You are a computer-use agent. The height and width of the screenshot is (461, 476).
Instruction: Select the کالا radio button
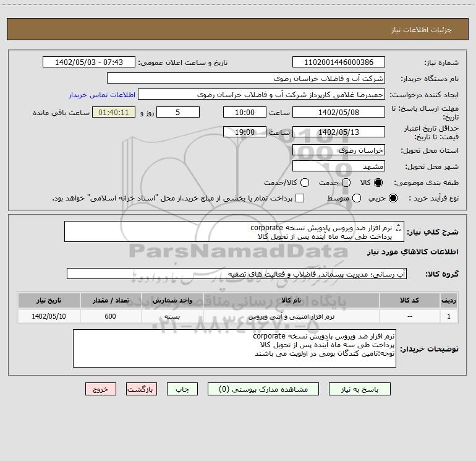point(378,183)
